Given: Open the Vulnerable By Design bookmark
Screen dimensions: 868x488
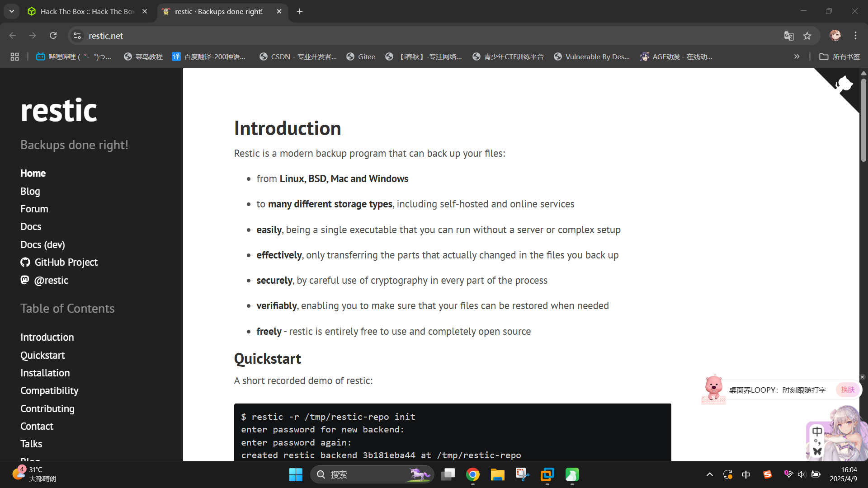Looking at the screenshot, I should [592, 56].
